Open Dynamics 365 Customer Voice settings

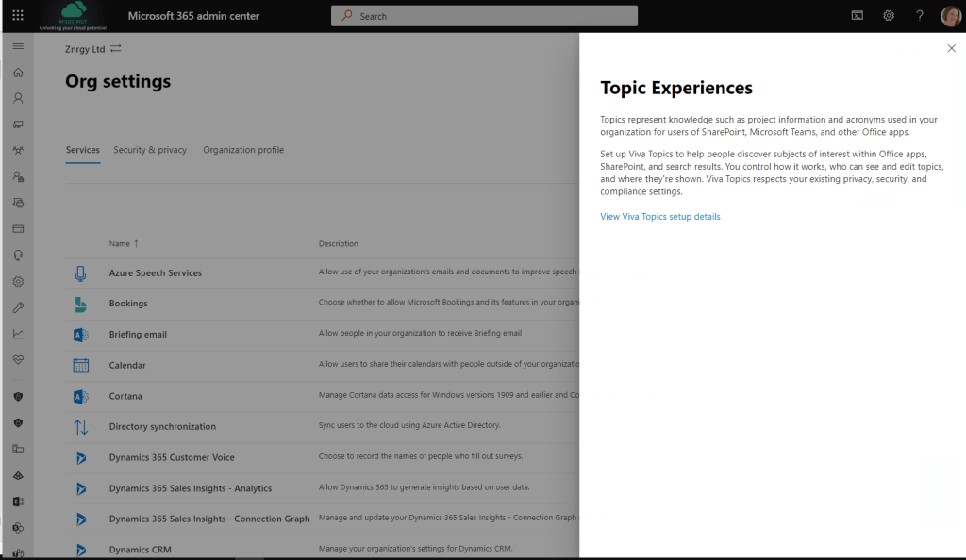tap(170, 458)
